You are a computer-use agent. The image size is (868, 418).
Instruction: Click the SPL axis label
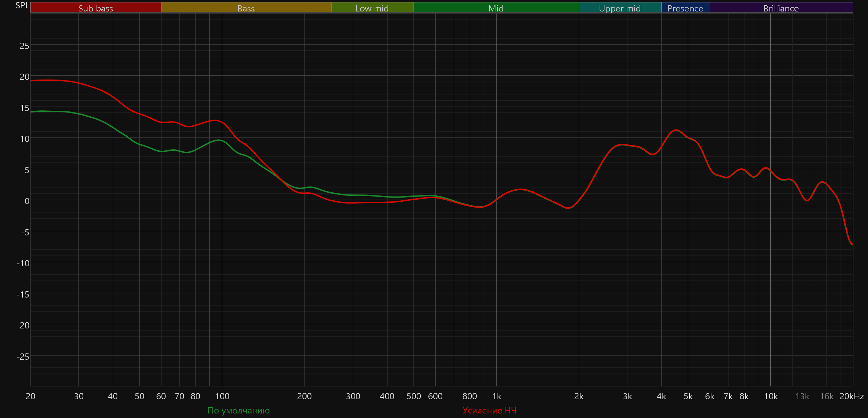pyautogui.click(x=22, y=6)
